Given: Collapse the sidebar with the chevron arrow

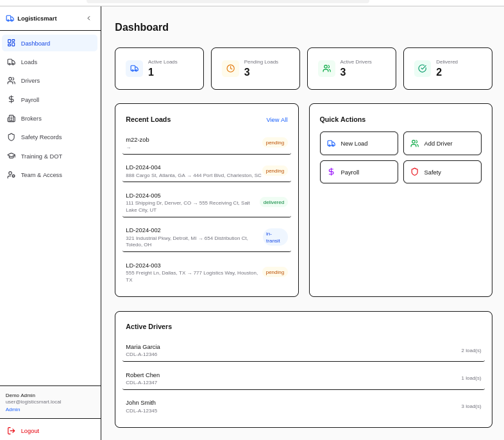Looking at the screenshot, I should pos(88,19).
